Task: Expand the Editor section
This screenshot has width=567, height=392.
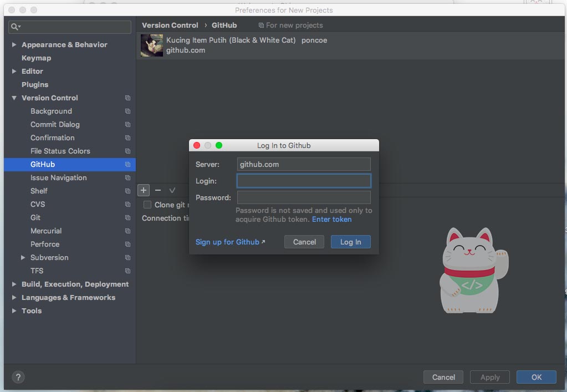Action: (14, 71)
